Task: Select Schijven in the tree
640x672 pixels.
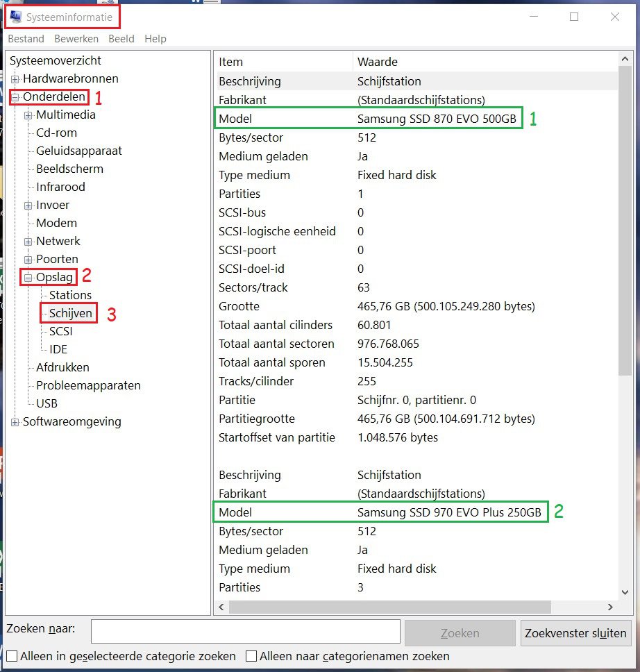Action: click(70, 313)
